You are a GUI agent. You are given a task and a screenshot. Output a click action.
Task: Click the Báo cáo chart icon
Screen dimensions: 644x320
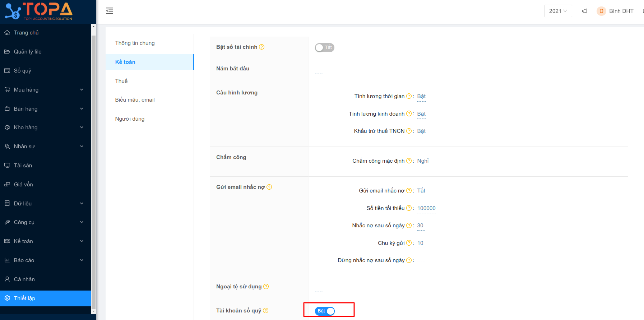(7, 260)
